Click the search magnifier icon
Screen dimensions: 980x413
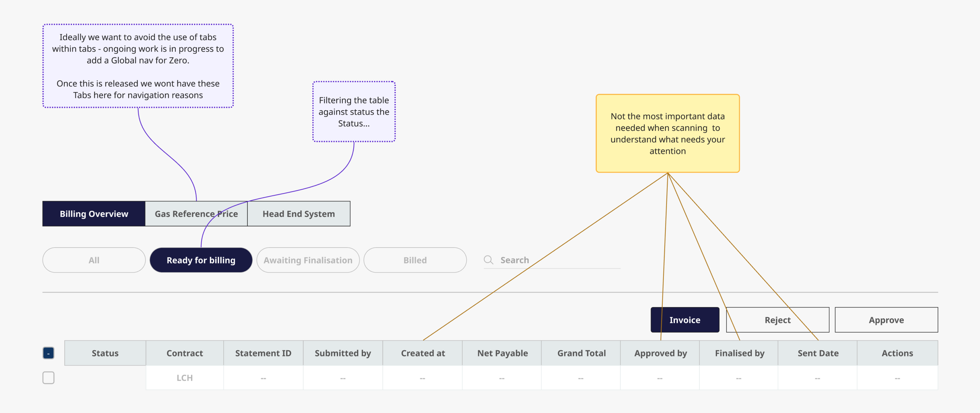[x=488, y=260]
